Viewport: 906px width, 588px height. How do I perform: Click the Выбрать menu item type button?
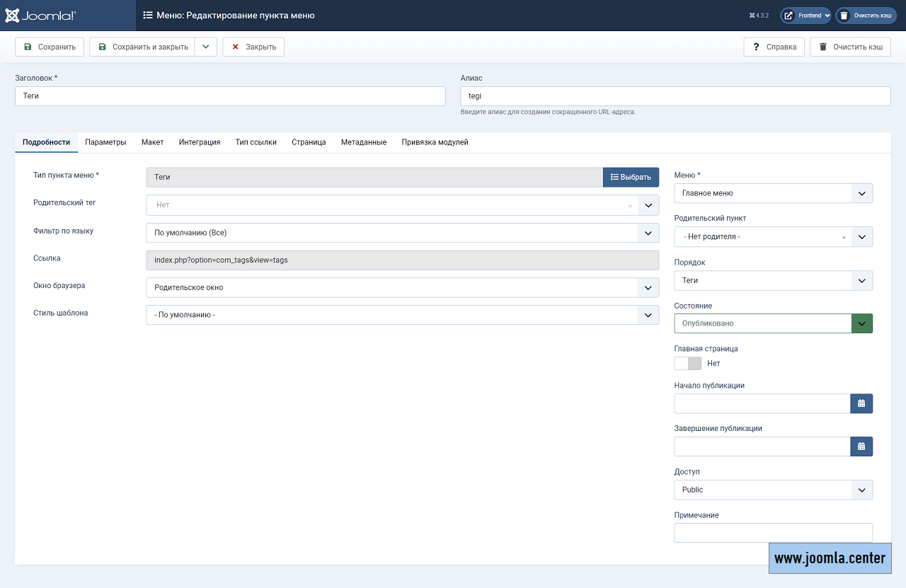tap(631, 177)
